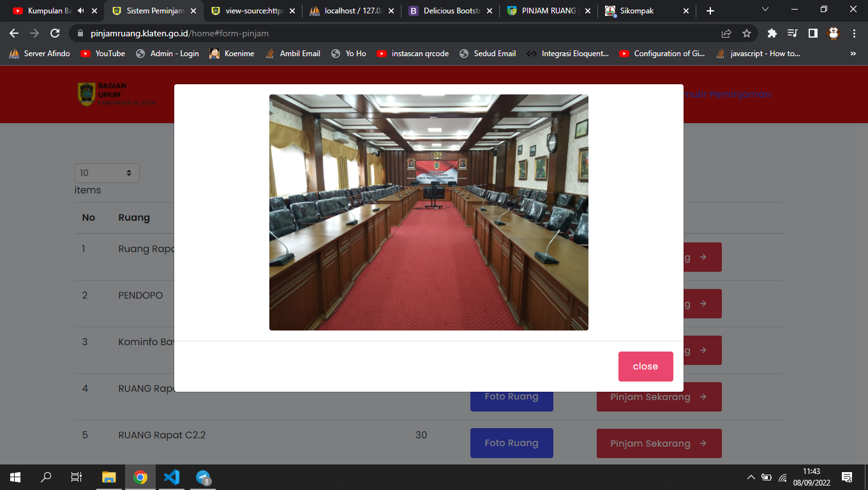
Task: Open Chrome's three-dot menu
Action: tap(854, 33)
